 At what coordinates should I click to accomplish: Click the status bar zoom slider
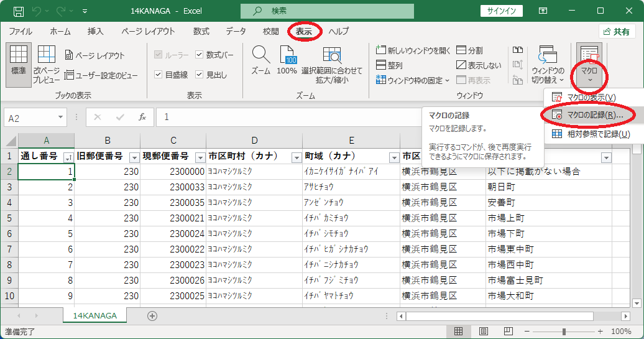564,331
